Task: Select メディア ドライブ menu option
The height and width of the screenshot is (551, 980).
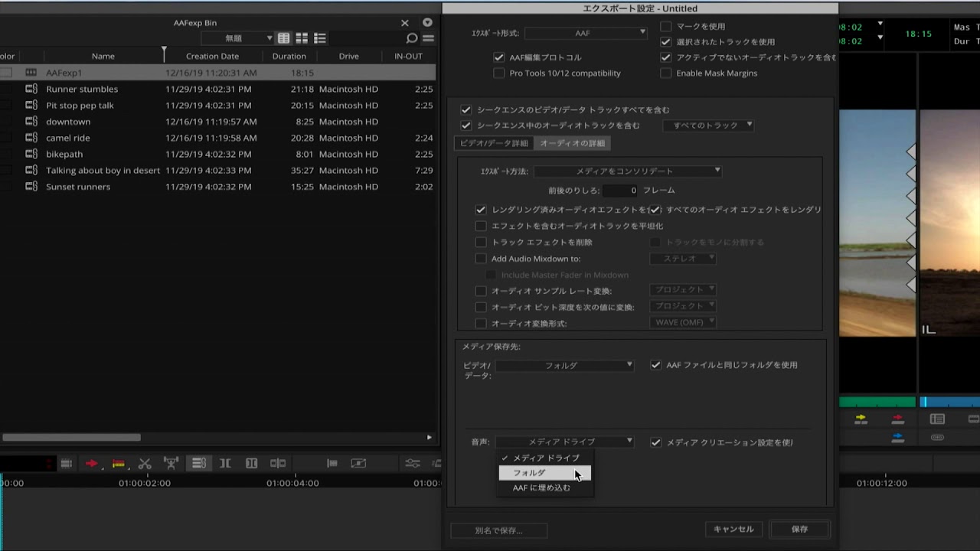Action: pos(545,458)
